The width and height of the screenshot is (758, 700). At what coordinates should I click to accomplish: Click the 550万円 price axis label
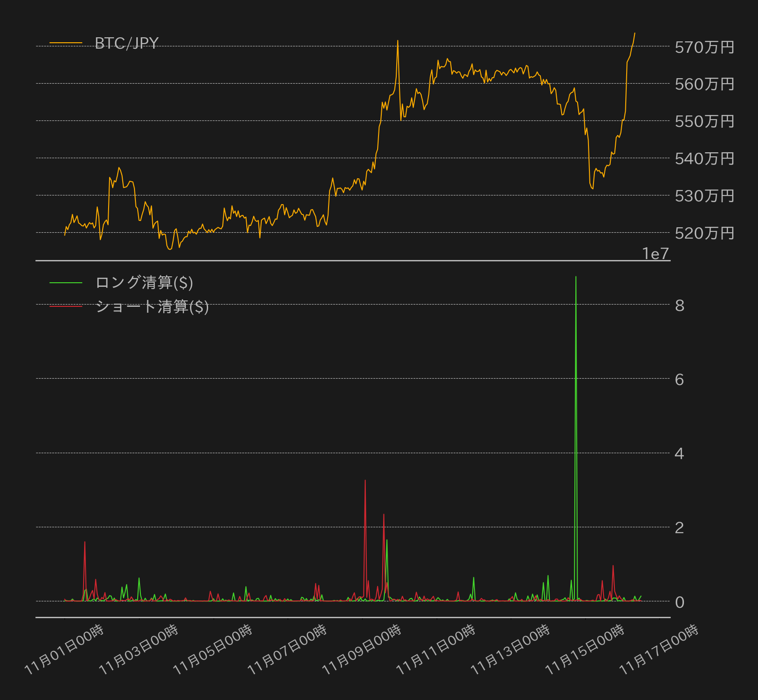(x=704, y=121)
